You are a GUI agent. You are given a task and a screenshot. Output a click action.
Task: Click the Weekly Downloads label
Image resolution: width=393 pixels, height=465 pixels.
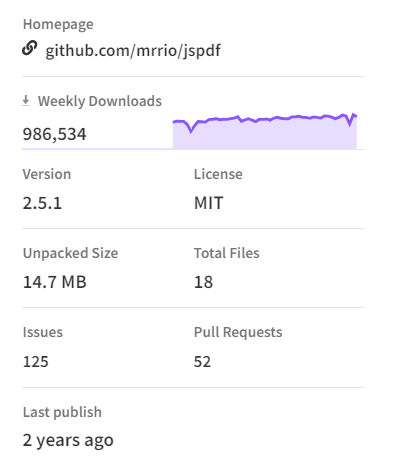pos(100,101)
